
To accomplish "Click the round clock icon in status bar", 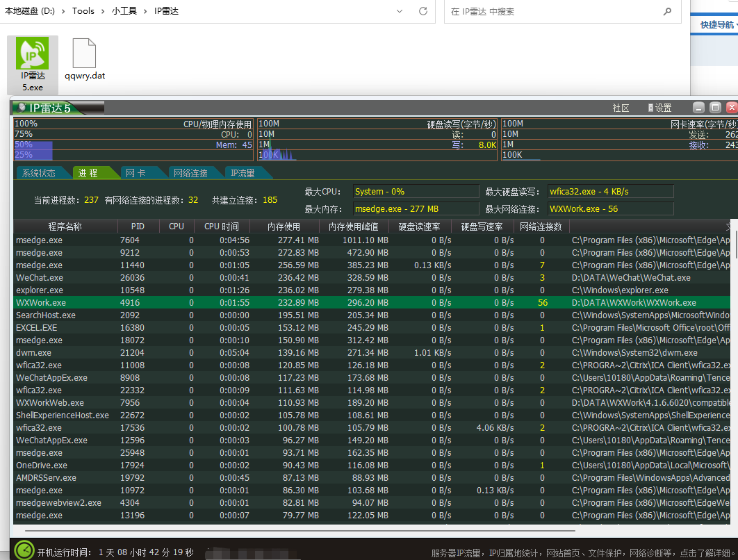I will point(24,550).
